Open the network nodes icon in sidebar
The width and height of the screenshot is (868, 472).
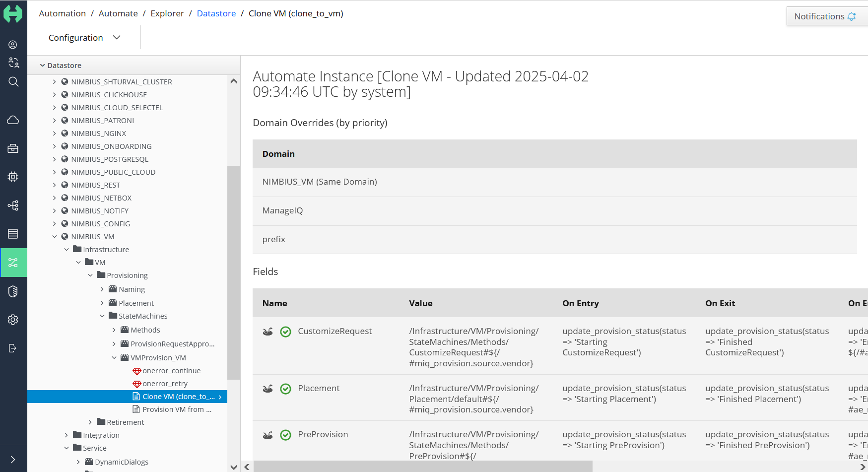[x=13, y=205]
